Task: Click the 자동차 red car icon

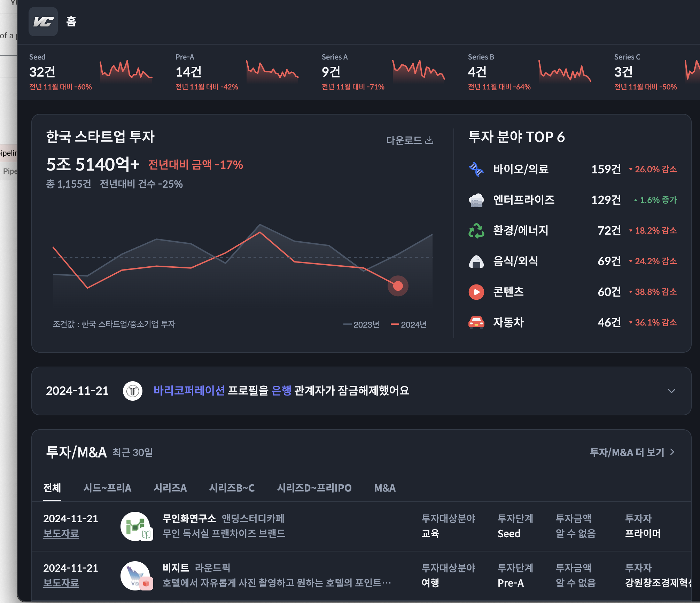Action: [476, 322]
